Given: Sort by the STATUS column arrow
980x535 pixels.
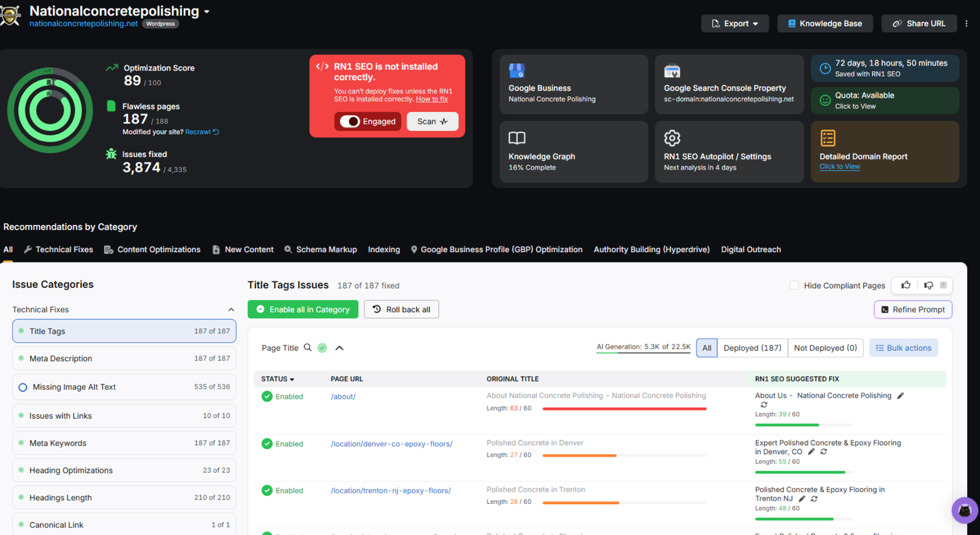Looking at the screenshot, I should 292,379.
